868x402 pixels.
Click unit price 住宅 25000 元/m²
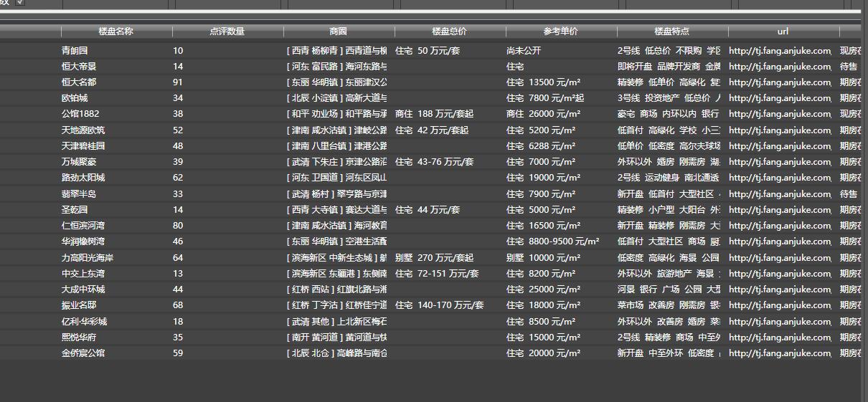coord(544,289)
